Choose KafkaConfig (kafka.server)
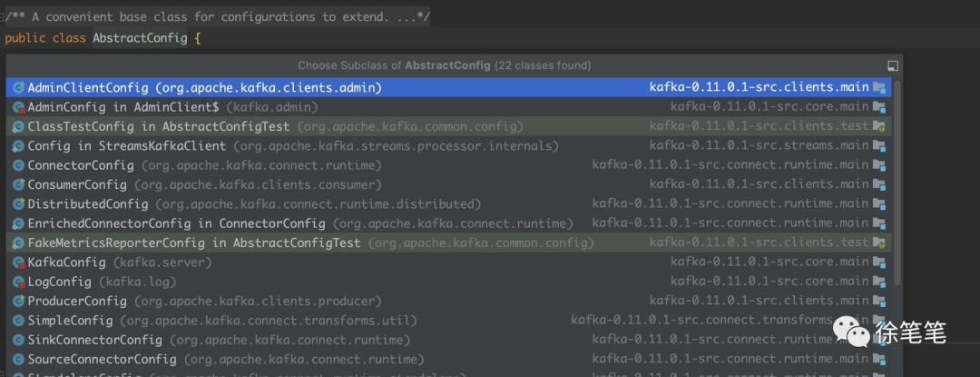 tap(449, 262)
